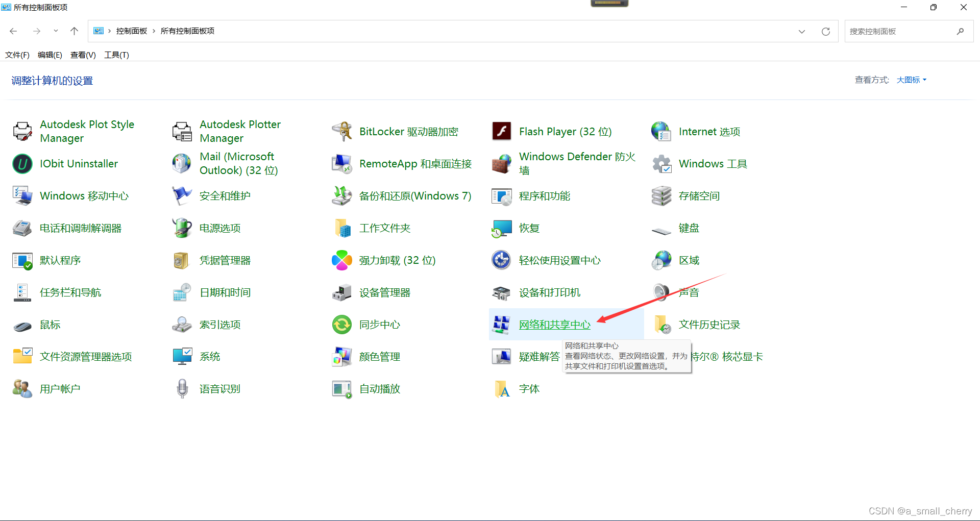The height and width of the screenshot is (521, 980).
Task: Open Autodesk Plot Style Manager icon
Action: [x=22, y=132]
